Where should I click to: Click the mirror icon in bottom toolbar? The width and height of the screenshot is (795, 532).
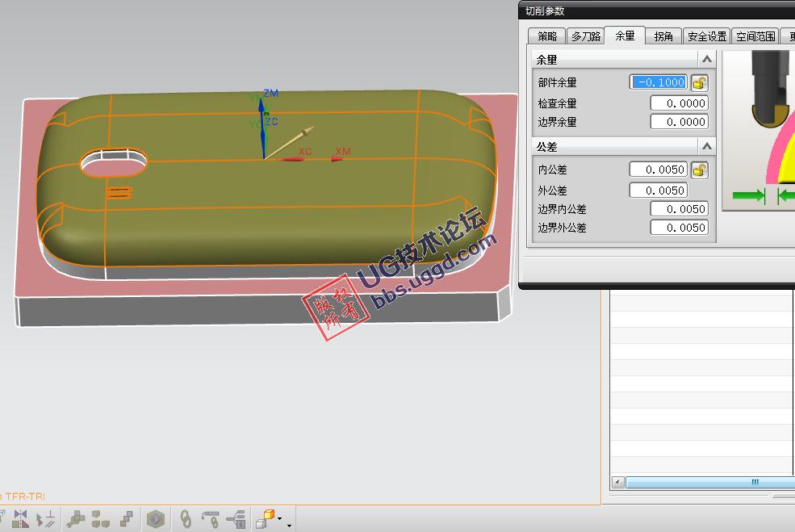coord(20,518)
